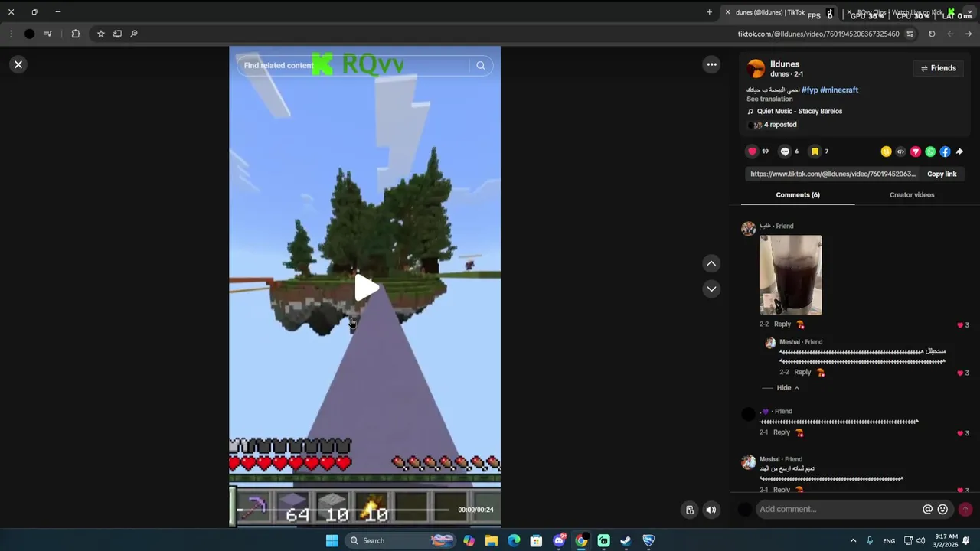This screenshot has height=551, width=980.
Task: Open the Chrome three-dot menu
Action: 11,34
